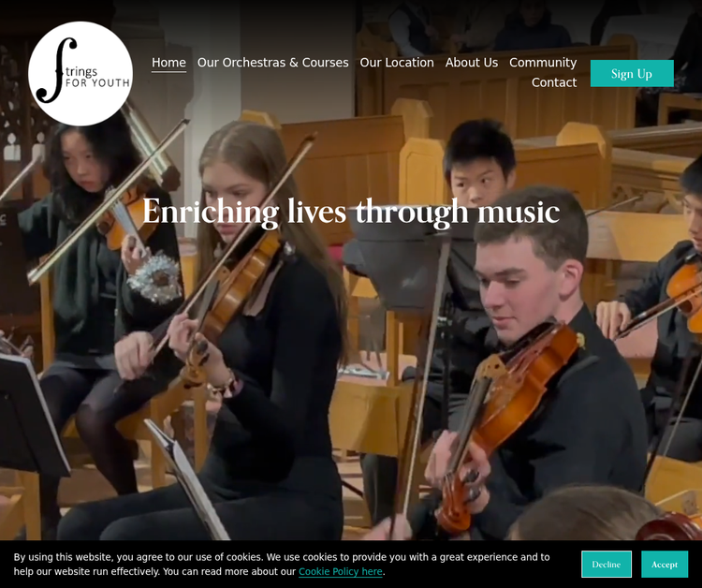Accept cookies in the banner
The width and height of the screenshot is (702, 588).
665,565
